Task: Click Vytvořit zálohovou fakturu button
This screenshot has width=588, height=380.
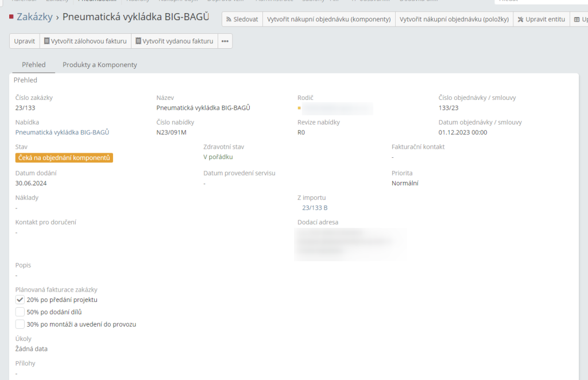Action: (85, 41)
